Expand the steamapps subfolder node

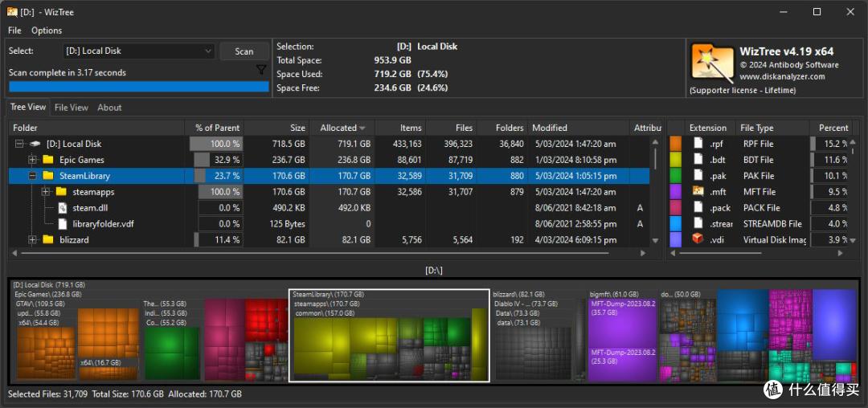(46, 192)
